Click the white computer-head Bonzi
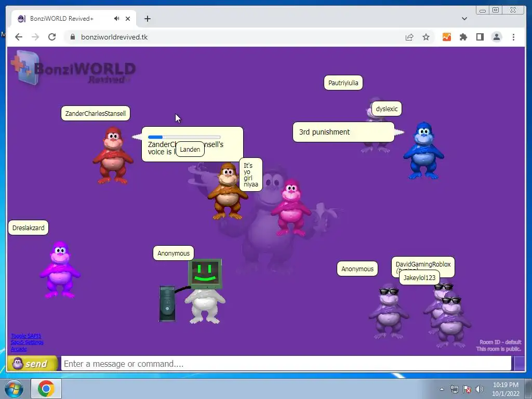Viewport: 532px width, 399px height. [205, 291]
